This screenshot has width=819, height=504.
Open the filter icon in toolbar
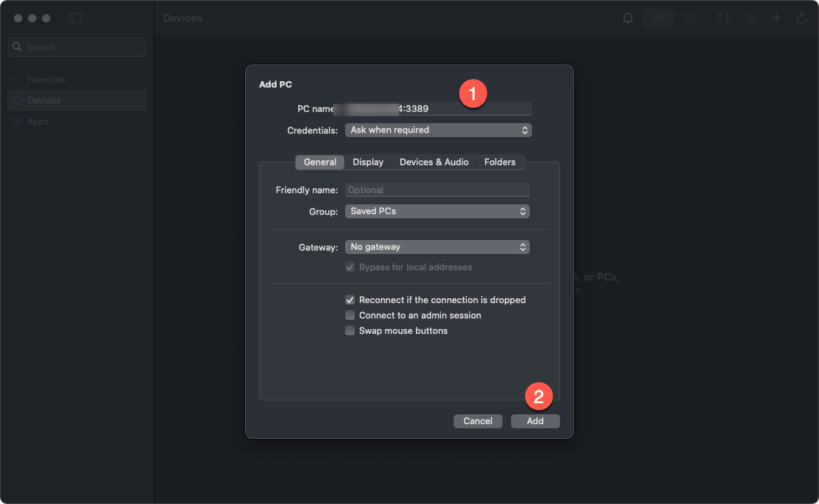[x=751, y=18]
